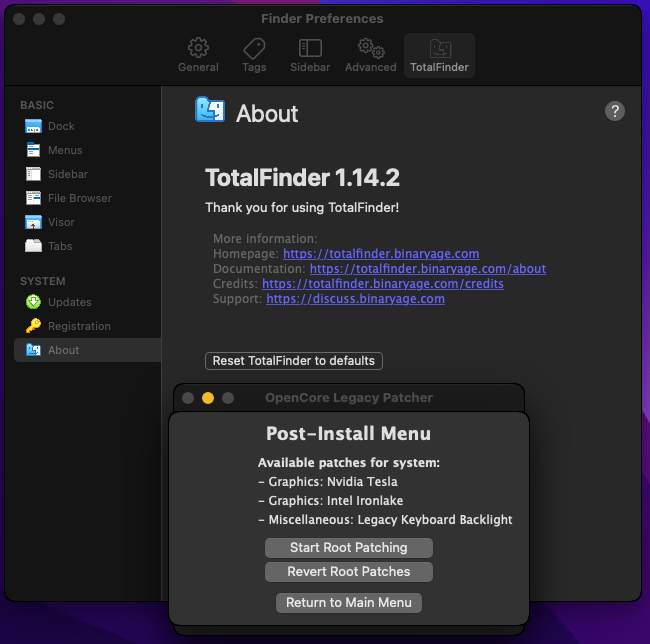Viewport: 650px width, 644px height.
Task: Select Sidebar label in BASIC section
Action: click(x=68, y=174)
